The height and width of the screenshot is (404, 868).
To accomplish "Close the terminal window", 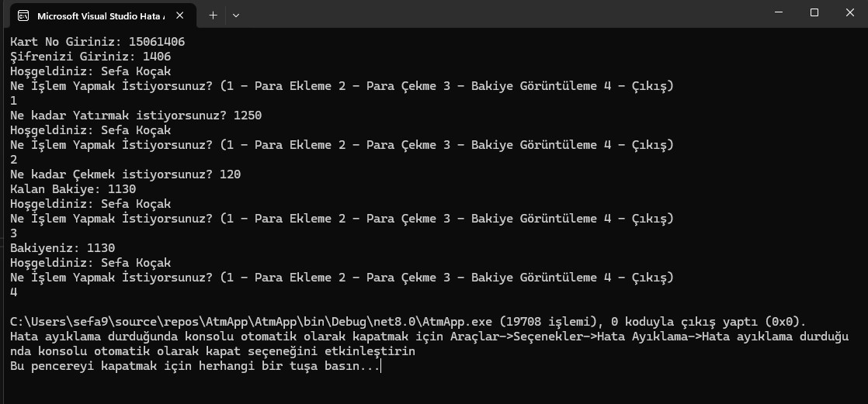I will 849,12.
